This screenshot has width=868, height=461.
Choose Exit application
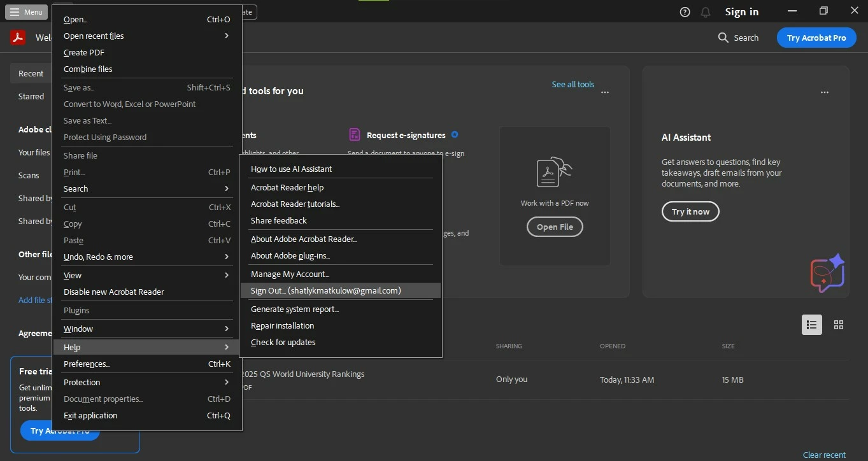147,415
